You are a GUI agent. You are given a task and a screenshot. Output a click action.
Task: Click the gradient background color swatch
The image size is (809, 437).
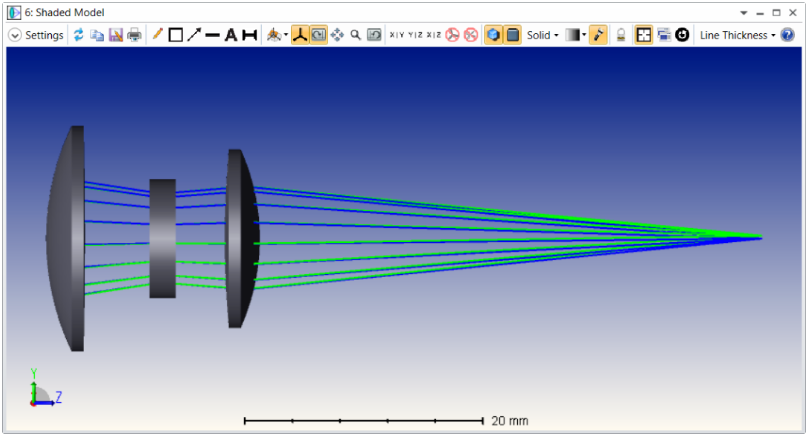coord(573,35)
